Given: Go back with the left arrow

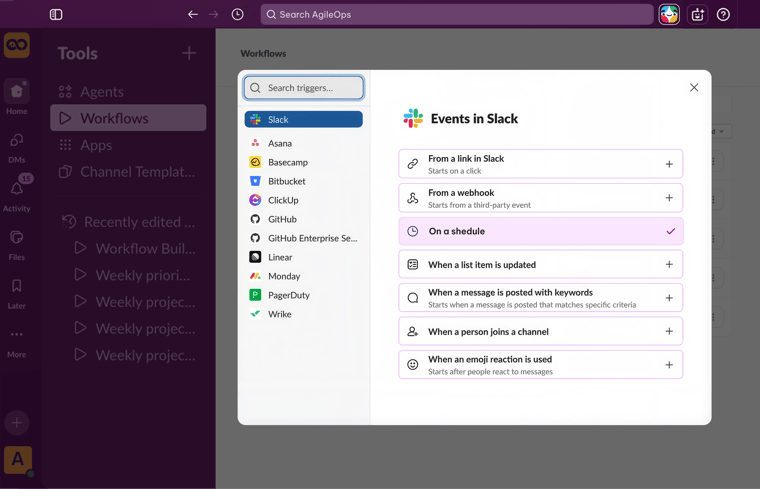Looking at the screenshot, I should point(193,15).
